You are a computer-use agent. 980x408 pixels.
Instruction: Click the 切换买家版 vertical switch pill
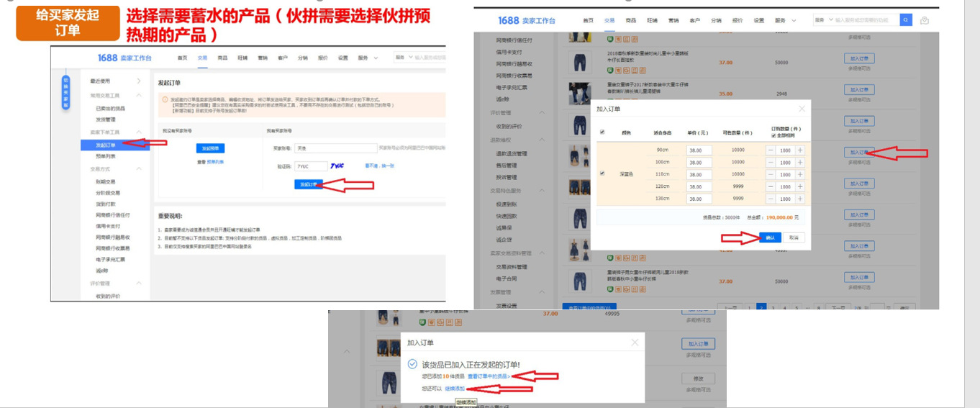65,93
